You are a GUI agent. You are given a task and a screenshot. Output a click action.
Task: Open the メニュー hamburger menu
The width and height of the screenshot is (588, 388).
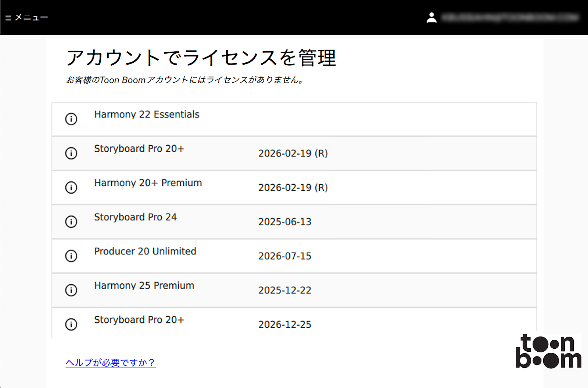click(26, 18)
